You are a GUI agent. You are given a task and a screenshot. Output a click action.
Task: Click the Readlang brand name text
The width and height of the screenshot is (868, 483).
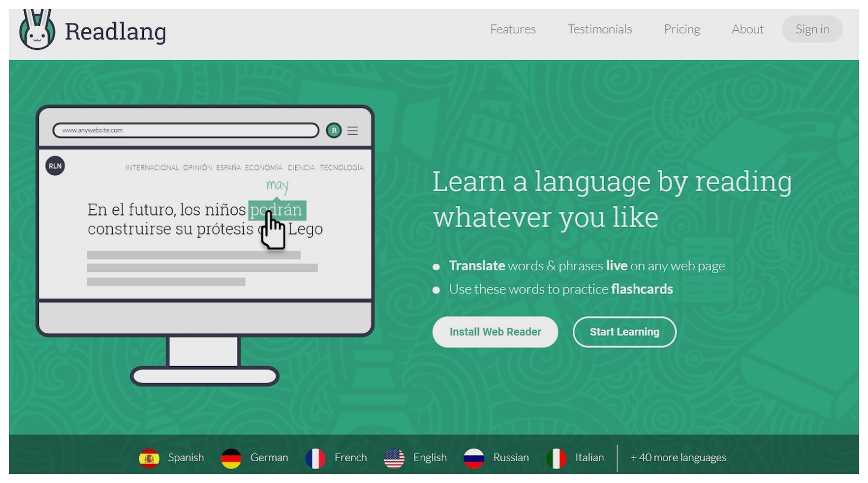click(115, 31)
